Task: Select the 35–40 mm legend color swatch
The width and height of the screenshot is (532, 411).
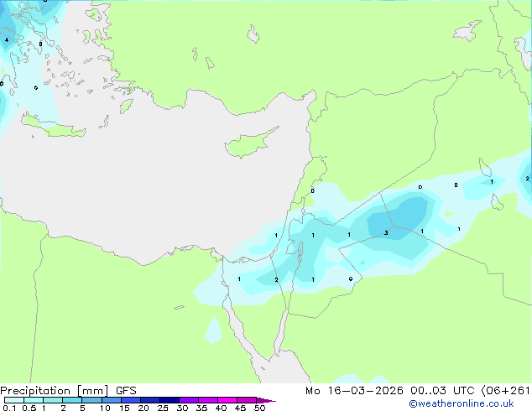Action: click(x=208, y=400)
